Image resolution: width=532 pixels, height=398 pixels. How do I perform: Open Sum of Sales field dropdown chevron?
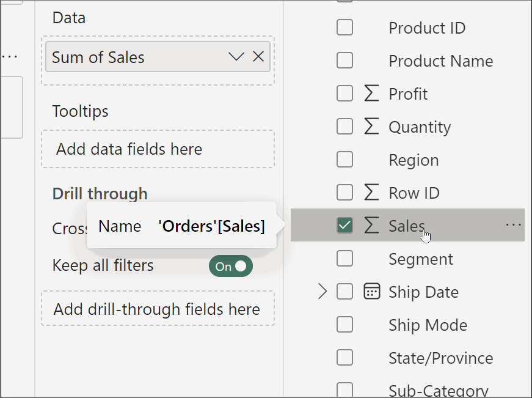coord(236,57)
